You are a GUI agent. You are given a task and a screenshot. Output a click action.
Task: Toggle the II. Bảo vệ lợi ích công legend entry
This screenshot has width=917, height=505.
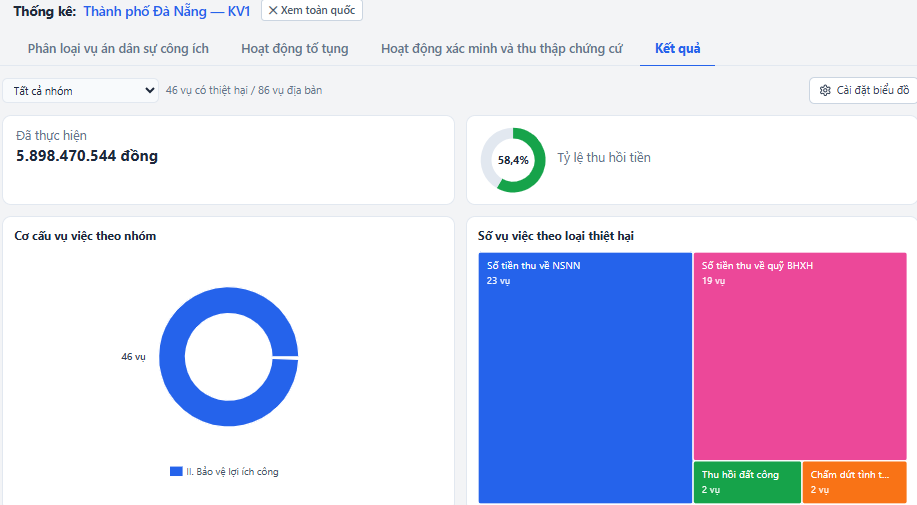pyautogui.click(x=224, y=471)
